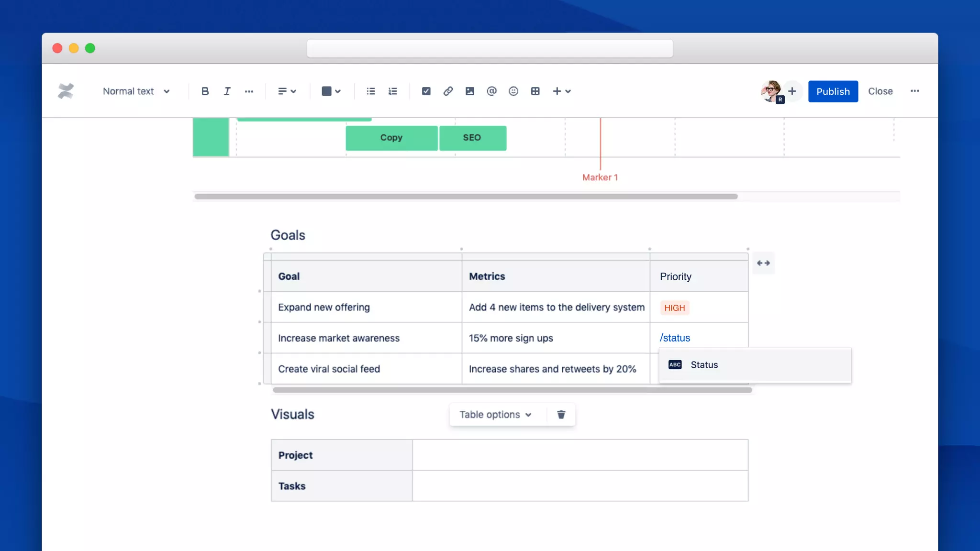Insert a numbered list

coord(393,91)
